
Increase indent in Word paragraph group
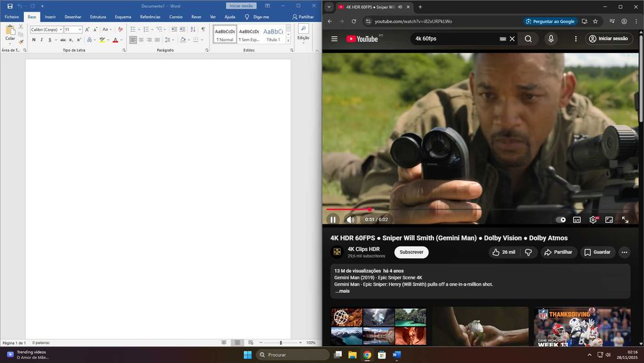click(182, 29)
